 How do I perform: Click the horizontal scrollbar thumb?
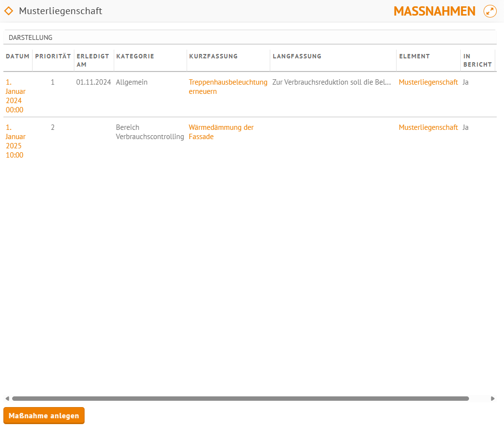pos(241,398)
